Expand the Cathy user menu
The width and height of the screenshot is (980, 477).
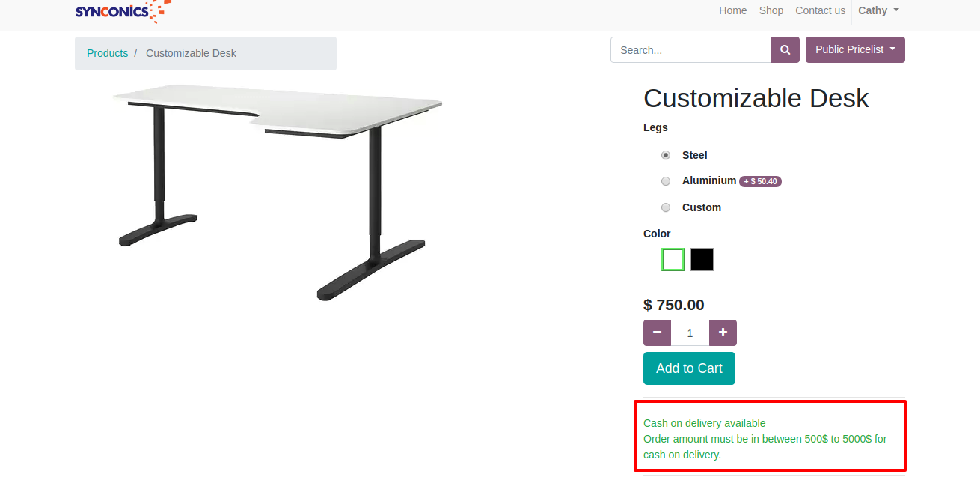[x=878, y=10]
